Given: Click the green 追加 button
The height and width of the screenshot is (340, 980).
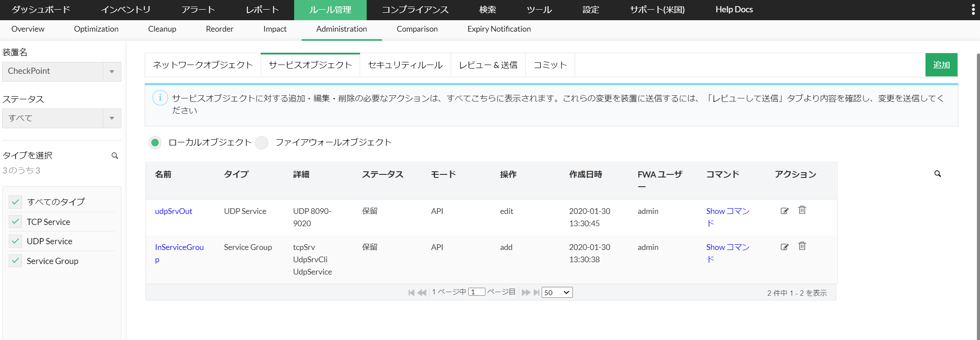Looking at the screenshot, I should (941, 65).
